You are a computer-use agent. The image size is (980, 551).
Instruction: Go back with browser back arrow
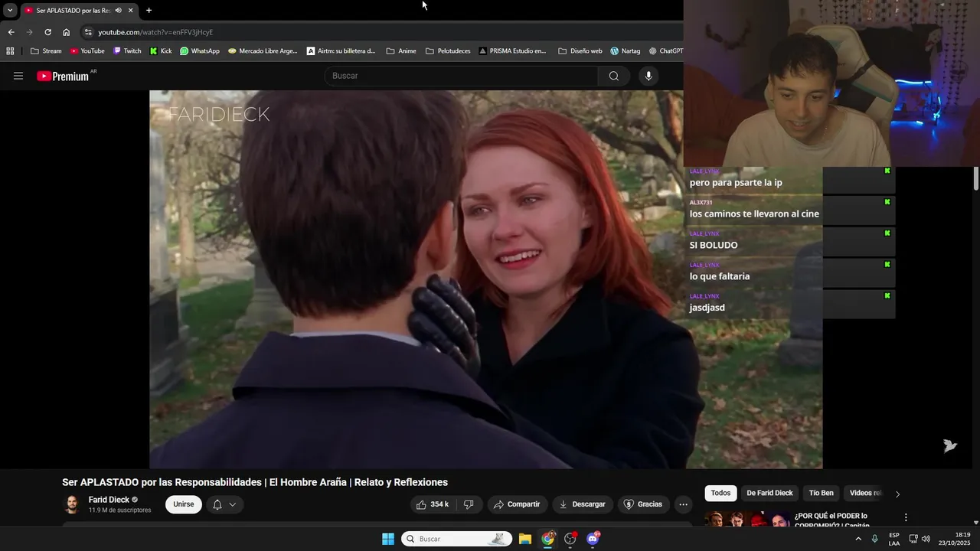[x=11, y=32]
